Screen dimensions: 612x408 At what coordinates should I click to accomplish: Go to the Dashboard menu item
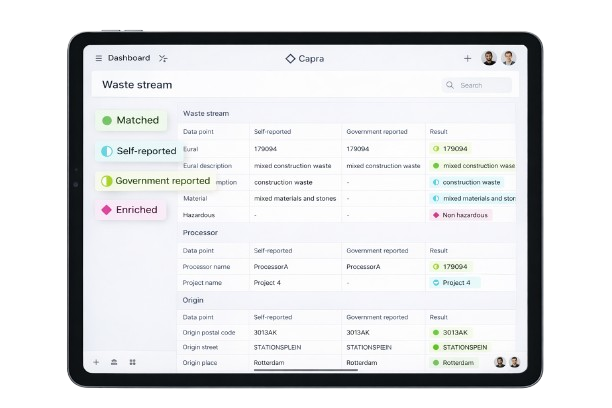(129, 58)
